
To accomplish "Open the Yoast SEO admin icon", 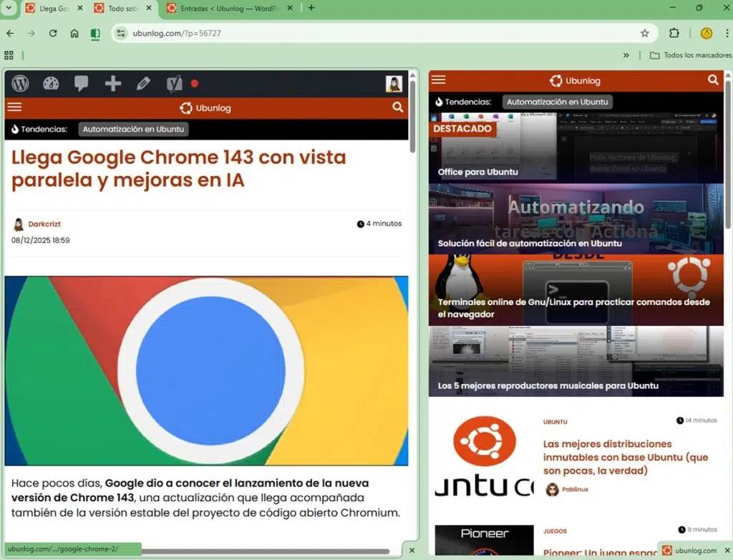I will point(175,84).
